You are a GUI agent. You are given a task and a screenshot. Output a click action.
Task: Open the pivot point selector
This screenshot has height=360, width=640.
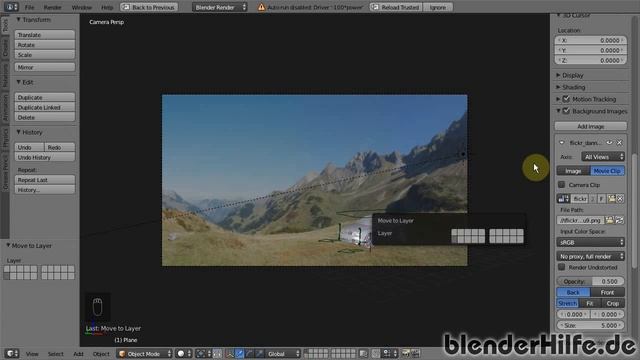203,353
